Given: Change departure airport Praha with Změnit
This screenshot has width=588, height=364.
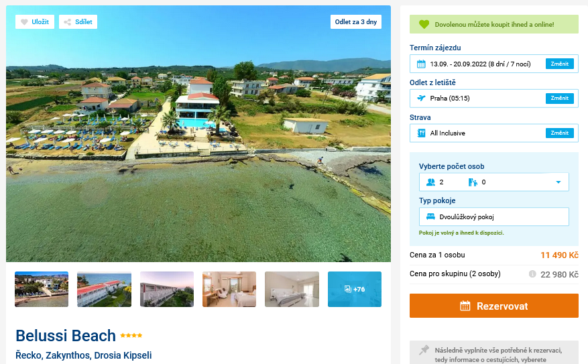Looking at the screenshot, I should pyautogui.click(x=559, y=99).
